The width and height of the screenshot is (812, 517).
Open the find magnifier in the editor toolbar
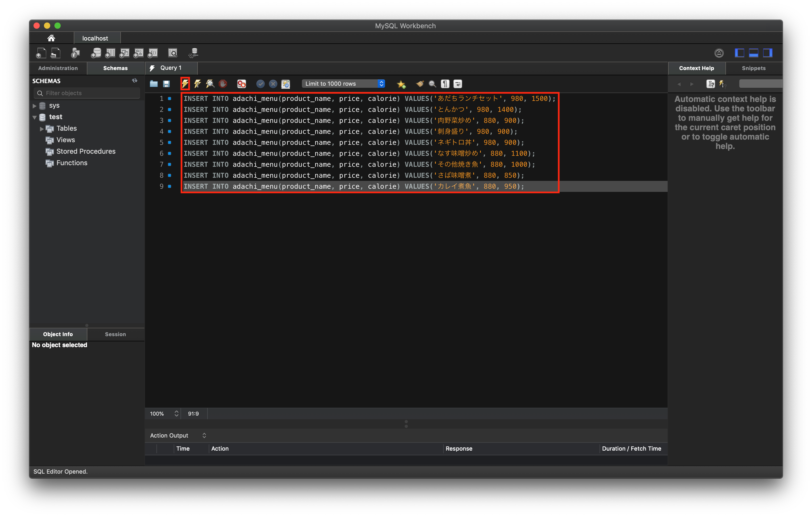pos(432,84)
